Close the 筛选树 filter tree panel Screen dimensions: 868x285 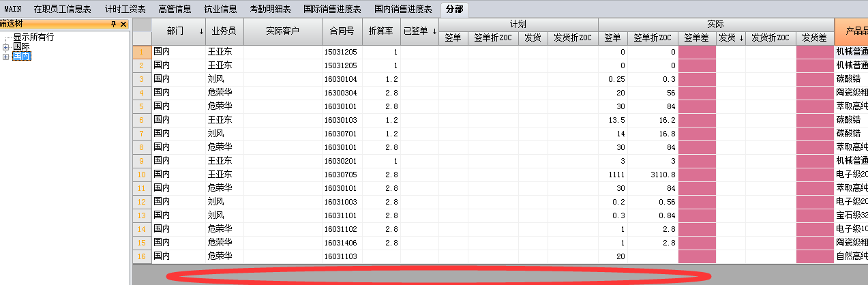(x=123, y=24)
